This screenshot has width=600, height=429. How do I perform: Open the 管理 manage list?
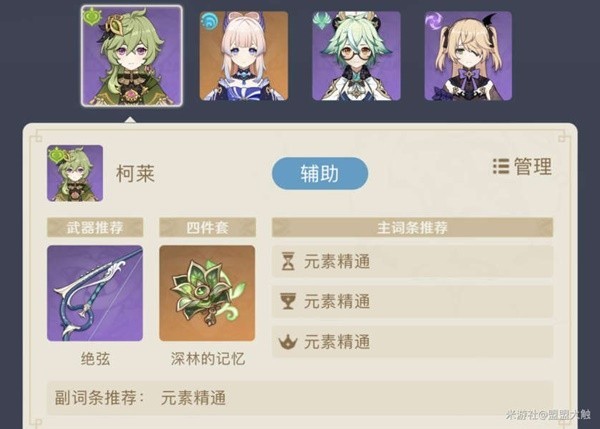[522, 166]
